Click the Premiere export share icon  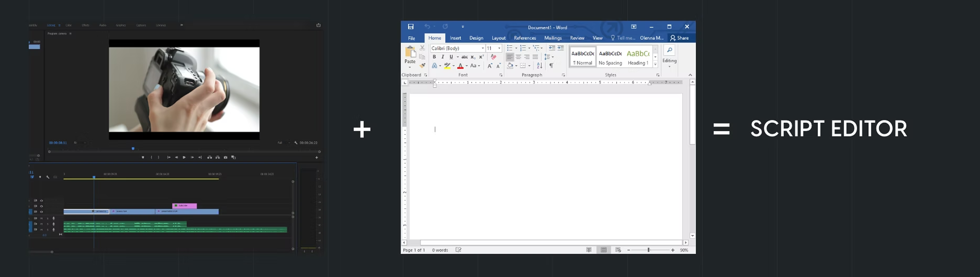(318, 25)
